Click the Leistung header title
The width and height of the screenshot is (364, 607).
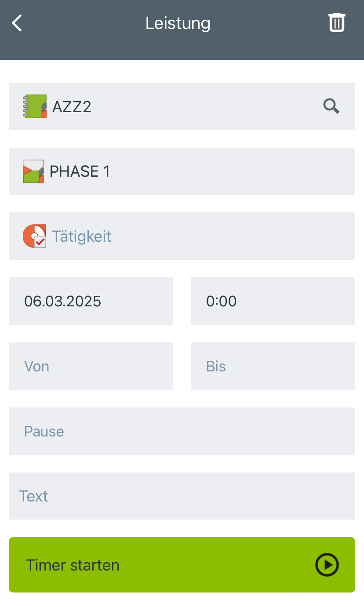click(178, 23)
